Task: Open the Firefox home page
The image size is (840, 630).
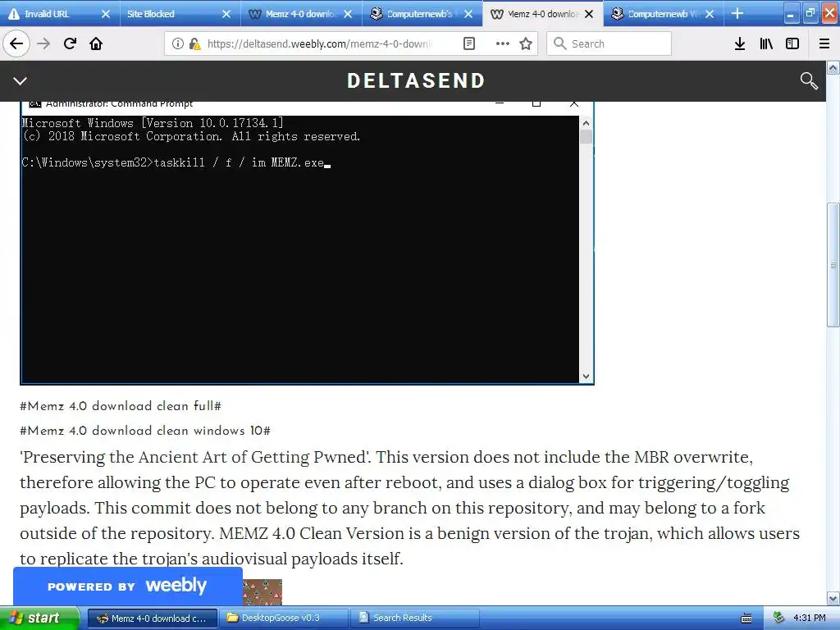Action: pyautogui.click(x=96, y=43)
